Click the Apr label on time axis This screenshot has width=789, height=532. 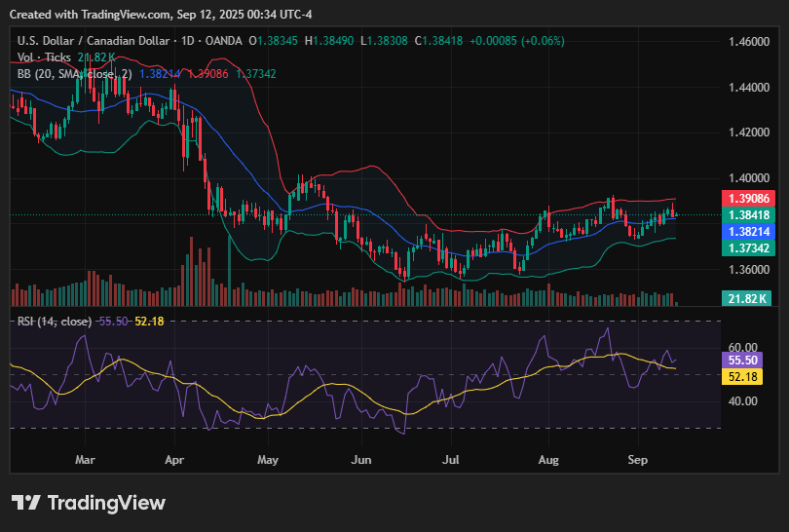point(174,460)
